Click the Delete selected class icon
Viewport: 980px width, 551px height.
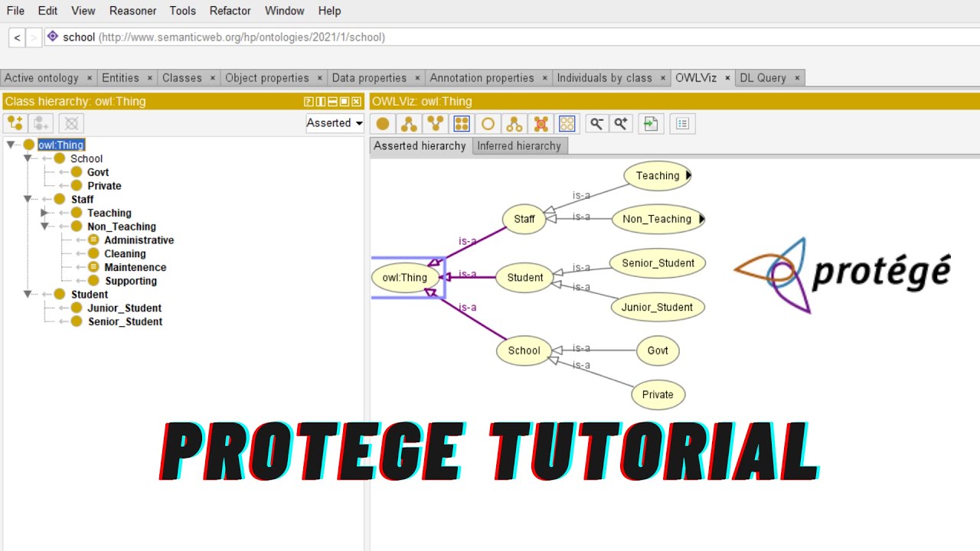[x=71, y=123]
